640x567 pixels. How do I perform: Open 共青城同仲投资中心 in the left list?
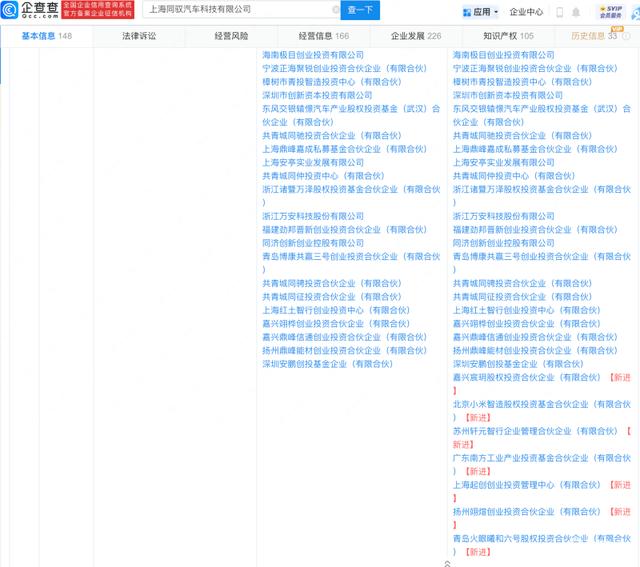click(323, 176)
